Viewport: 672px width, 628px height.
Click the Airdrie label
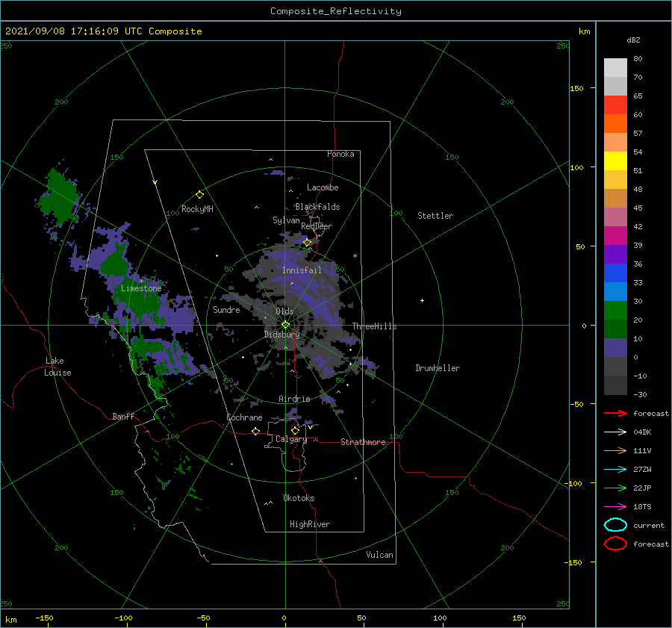294,399
